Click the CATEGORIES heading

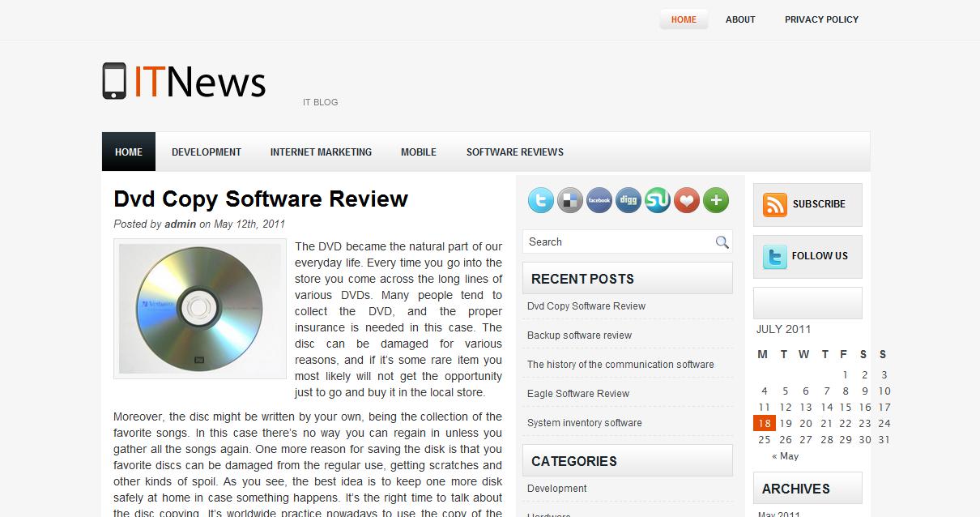point(574,461)
